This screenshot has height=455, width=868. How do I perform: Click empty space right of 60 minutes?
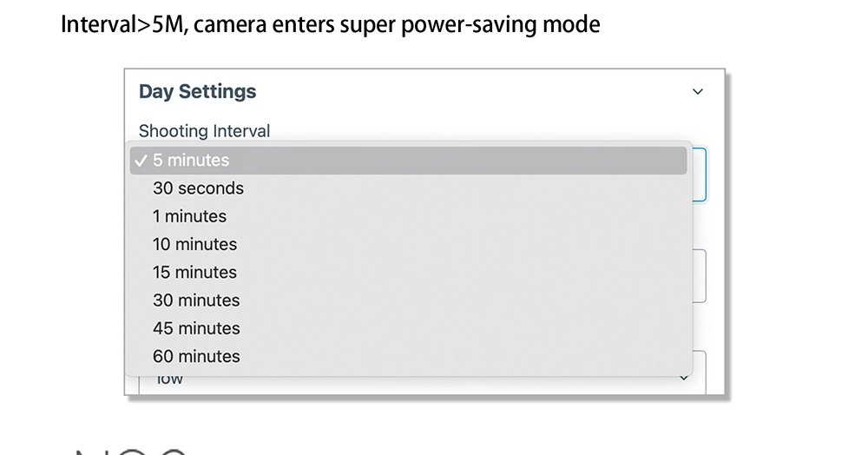point(469,356)
